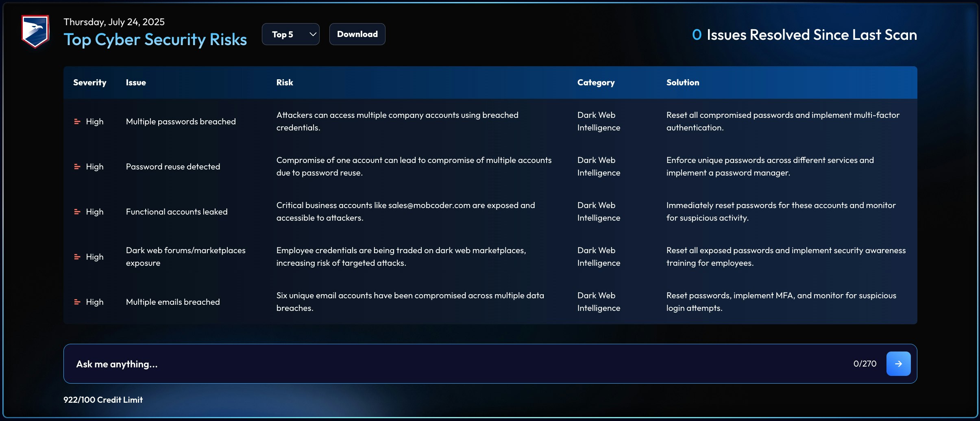Click solution about monitoring suspicious activity
The height and width of the screenshot is (421, 980).
point(781,212)
